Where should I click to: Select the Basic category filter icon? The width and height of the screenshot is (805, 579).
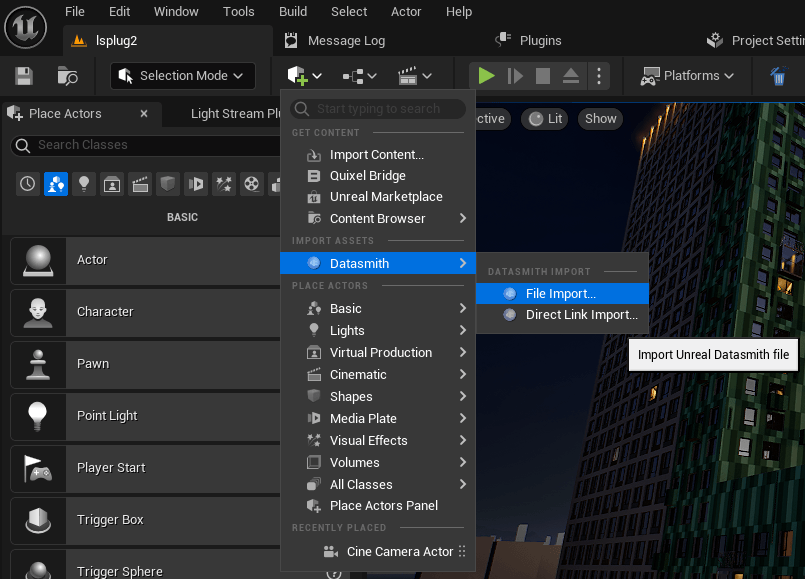[55, 184]
